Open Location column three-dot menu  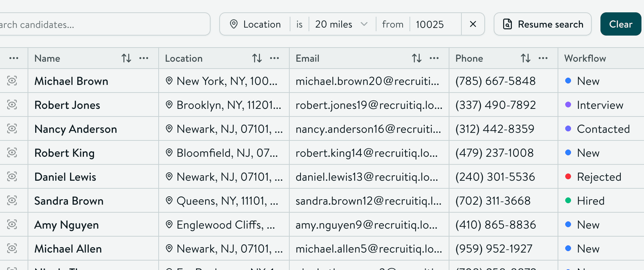click(274, 58)
